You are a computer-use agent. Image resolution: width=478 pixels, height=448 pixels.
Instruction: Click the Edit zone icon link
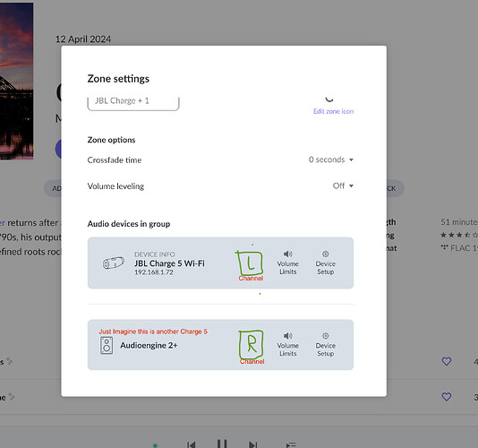click(334, 111)
